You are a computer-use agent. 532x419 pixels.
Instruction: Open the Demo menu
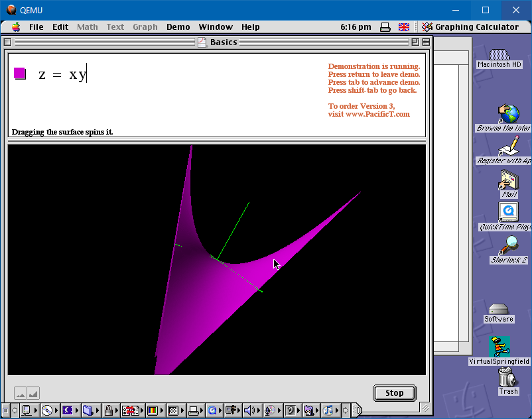pos(178,27)
